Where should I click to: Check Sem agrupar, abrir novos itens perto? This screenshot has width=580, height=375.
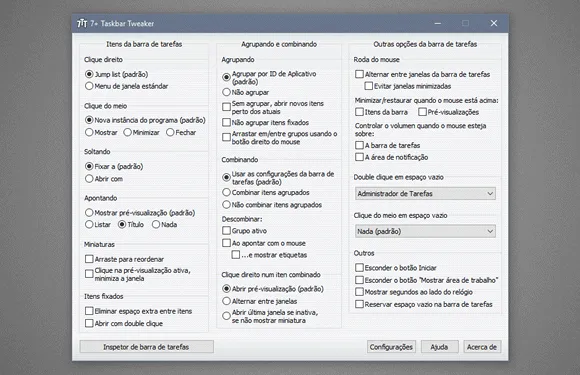[226, 107]
